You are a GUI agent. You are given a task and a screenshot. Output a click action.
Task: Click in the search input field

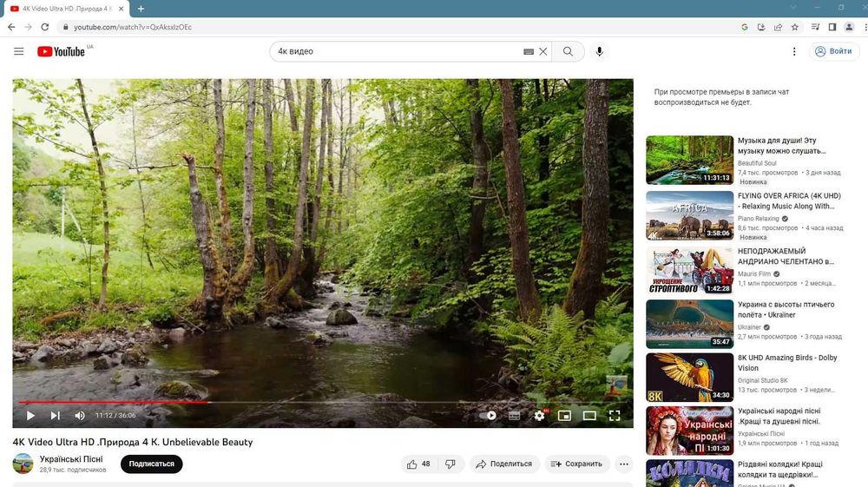398,51
